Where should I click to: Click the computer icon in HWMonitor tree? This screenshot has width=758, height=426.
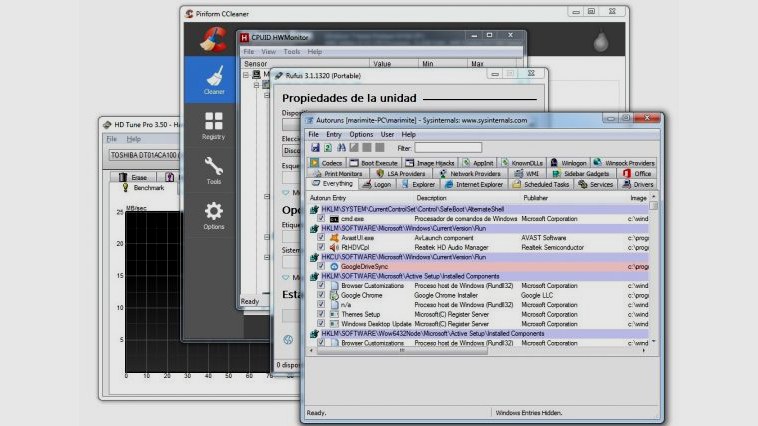pyautogui.click(x=256, y=74)
